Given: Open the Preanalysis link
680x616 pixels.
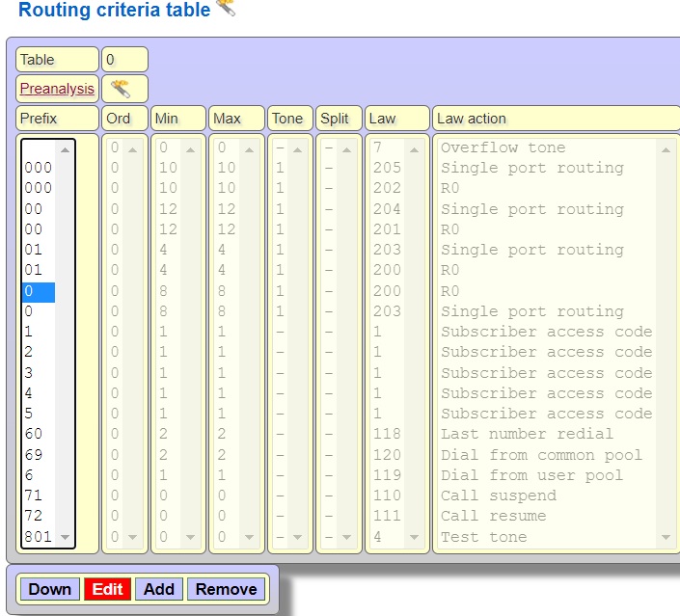Looking at the screenshot, I should (57, 89).
